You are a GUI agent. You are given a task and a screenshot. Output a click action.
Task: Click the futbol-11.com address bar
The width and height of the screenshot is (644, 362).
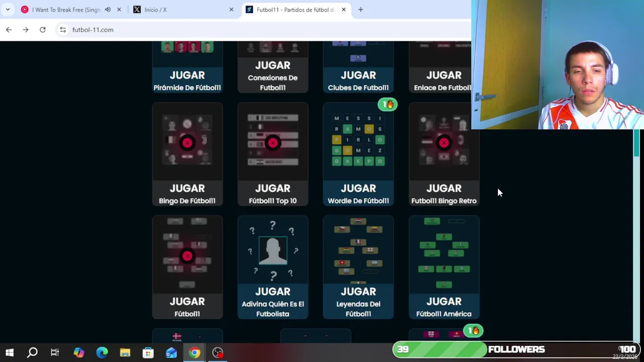click(x=262, y=30)
